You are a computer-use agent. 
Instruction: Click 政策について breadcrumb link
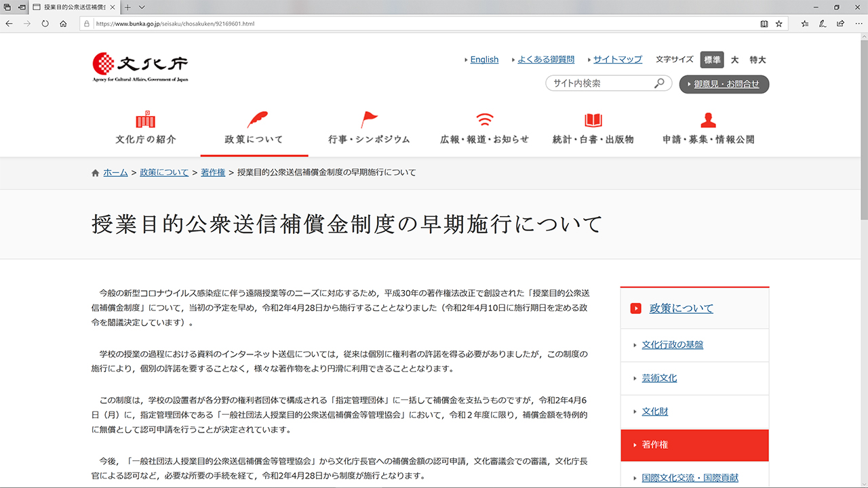point(164,173)
